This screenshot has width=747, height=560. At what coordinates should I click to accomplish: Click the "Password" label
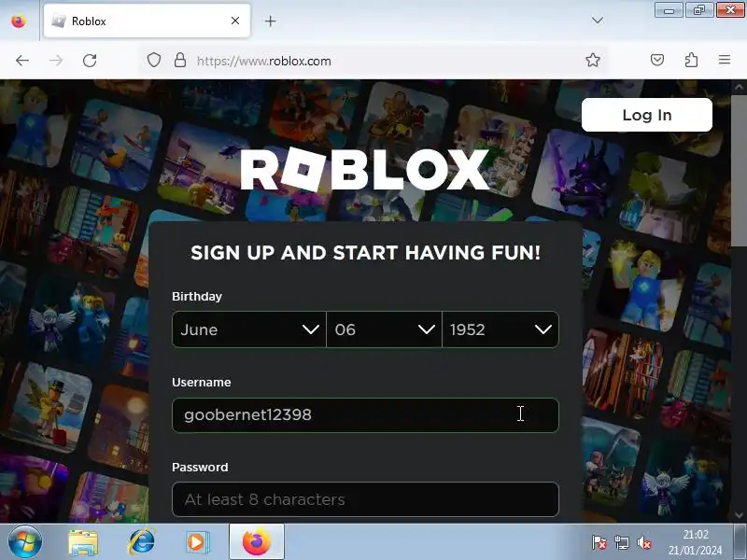[x=200, y=468]
